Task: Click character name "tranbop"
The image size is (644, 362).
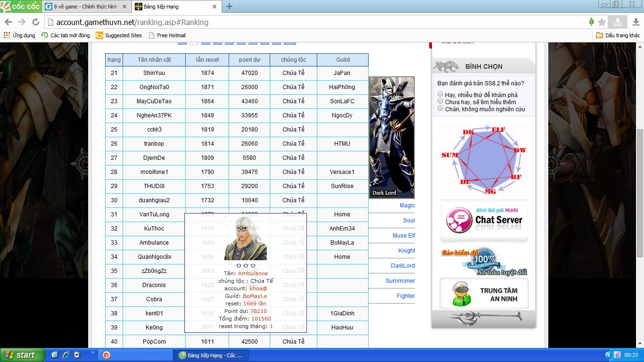Action: coord(154,144)
